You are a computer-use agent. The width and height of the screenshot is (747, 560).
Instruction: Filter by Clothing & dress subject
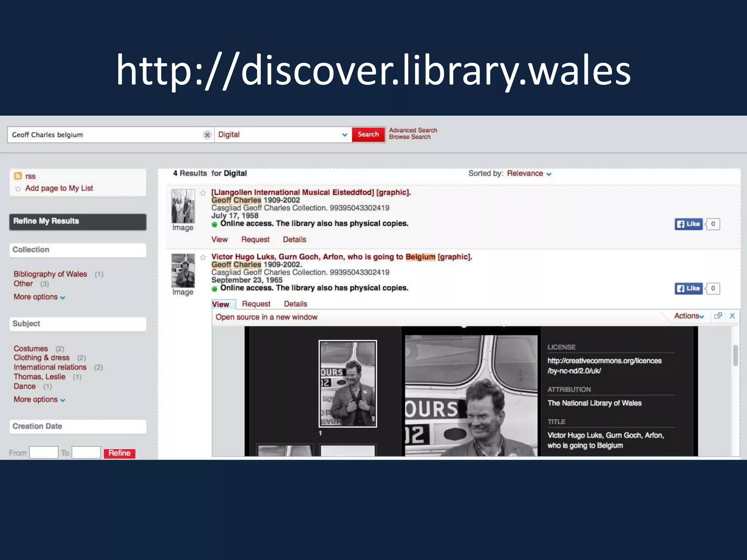click(42, 358)
